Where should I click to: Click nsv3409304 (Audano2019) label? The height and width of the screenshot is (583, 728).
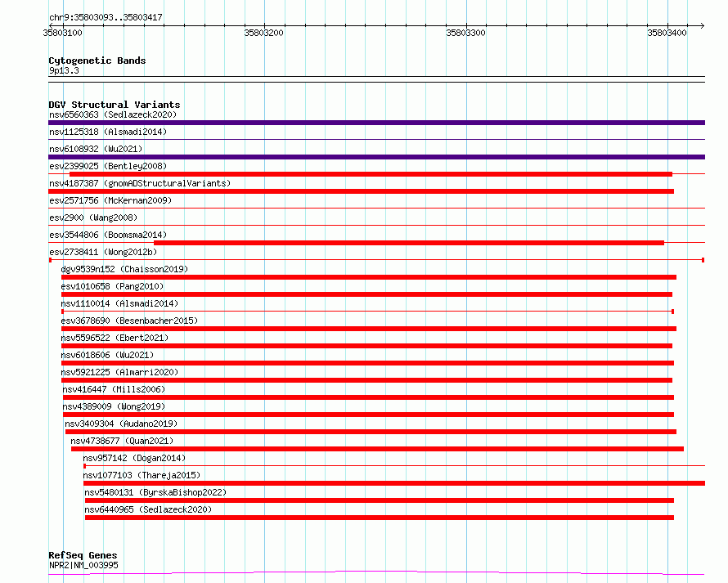[x=121, y=424]
